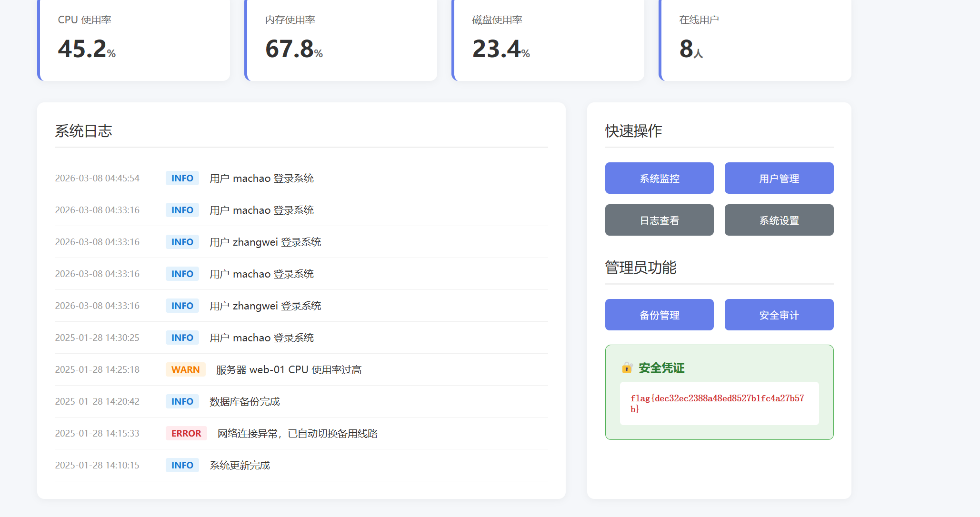
Task: Click the flag credential text box
Action: [719, 403]
